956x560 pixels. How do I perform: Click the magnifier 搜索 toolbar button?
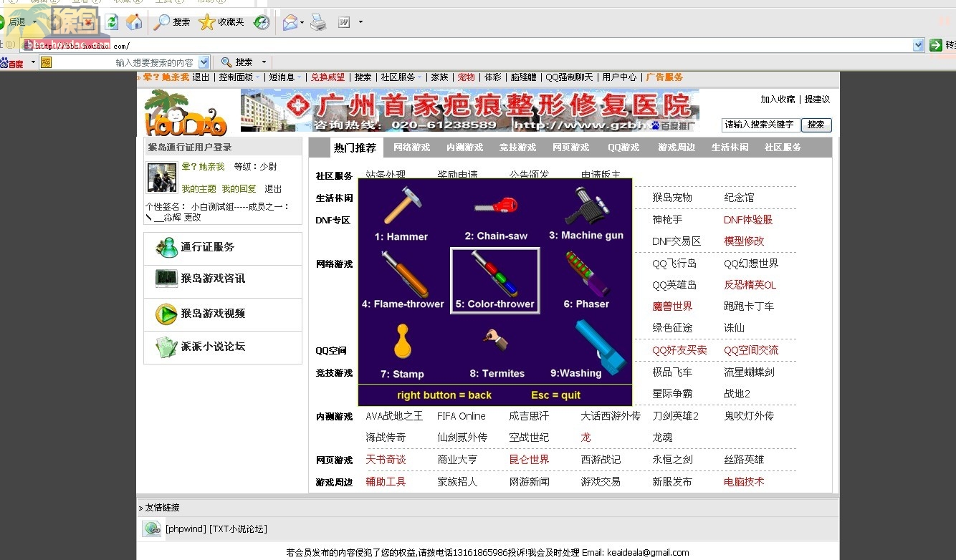pos(172,22)
